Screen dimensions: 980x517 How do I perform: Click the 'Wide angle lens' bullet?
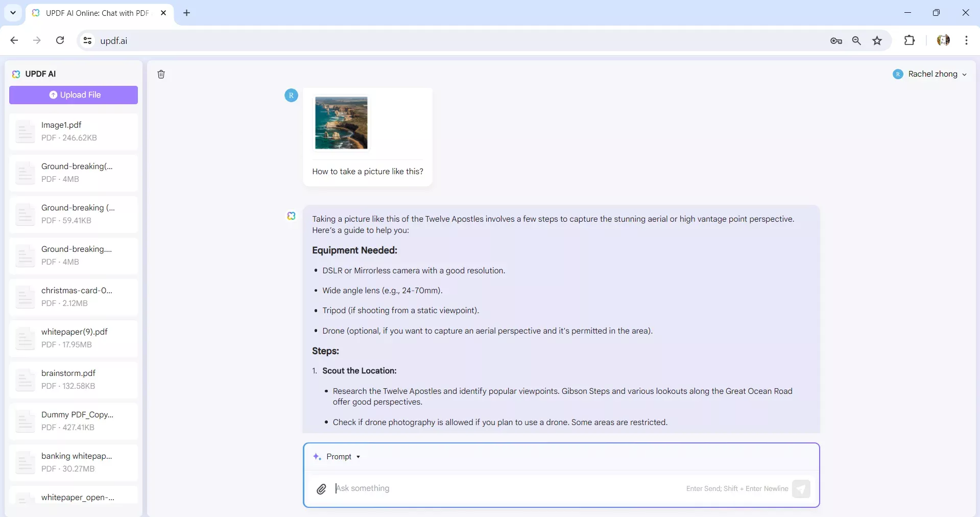[383, 291]
